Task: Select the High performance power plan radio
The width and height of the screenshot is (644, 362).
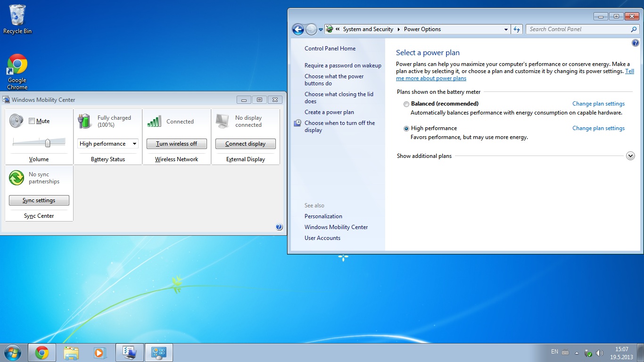Action: coord(406,129)
